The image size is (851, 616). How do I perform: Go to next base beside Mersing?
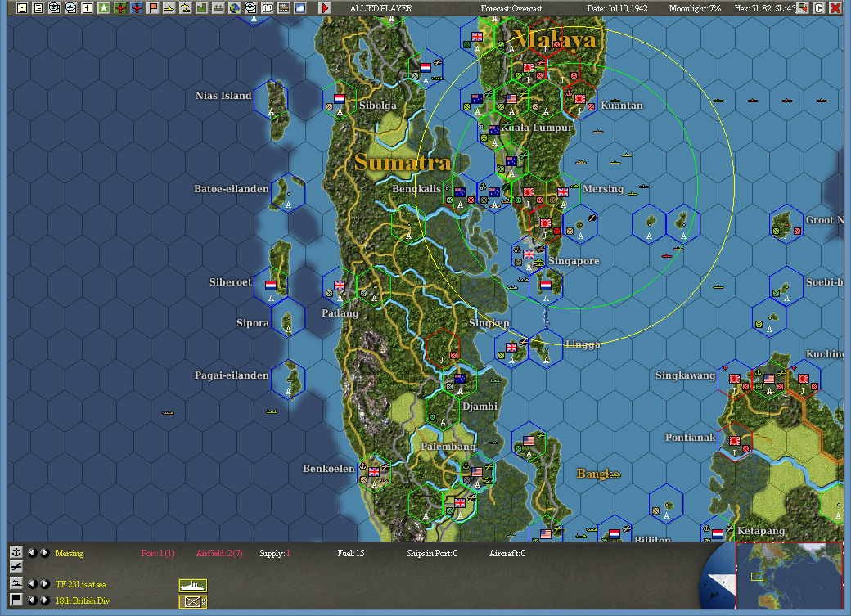point(45,553)
